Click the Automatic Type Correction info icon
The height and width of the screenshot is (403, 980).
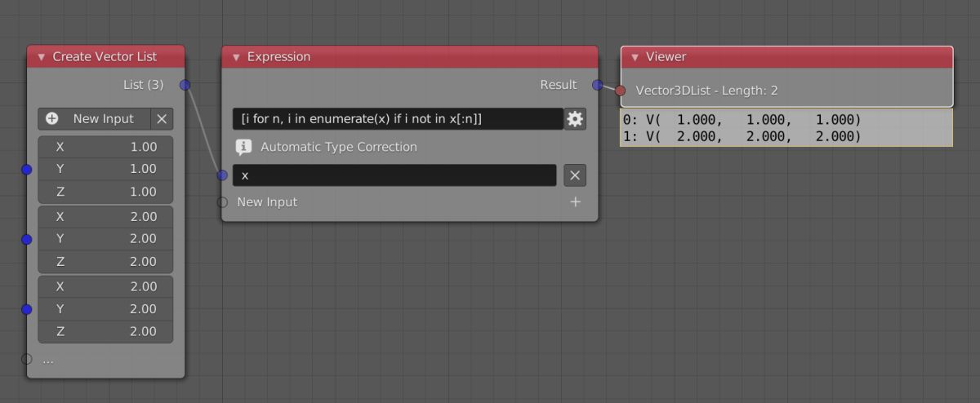point(243,147)
